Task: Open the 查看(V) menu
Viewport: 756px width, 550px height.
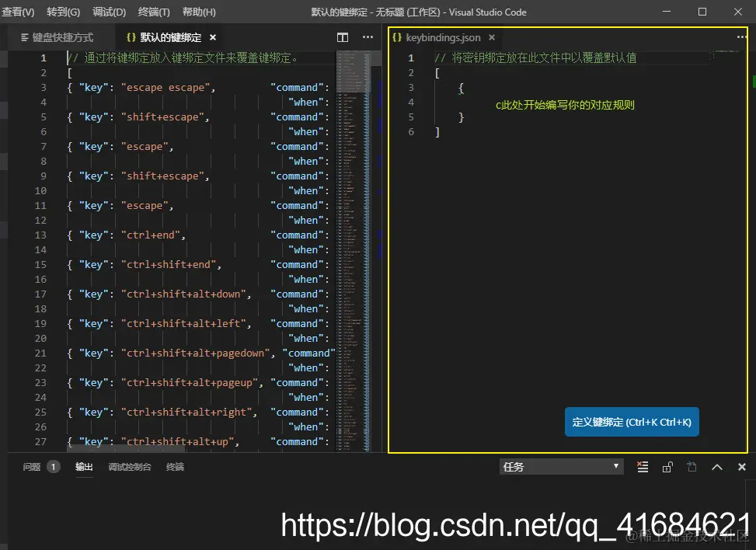Action: pyautogui.click(x=19, y=12)
